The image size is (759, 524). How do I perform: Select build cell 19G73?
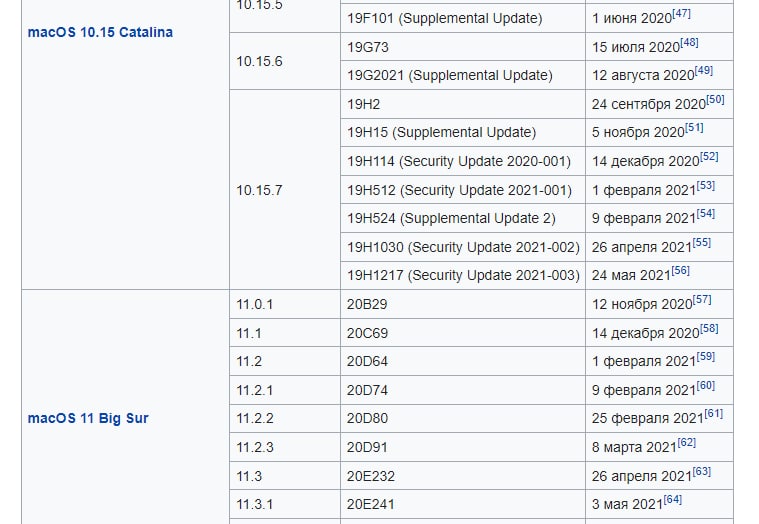(463, 47)
